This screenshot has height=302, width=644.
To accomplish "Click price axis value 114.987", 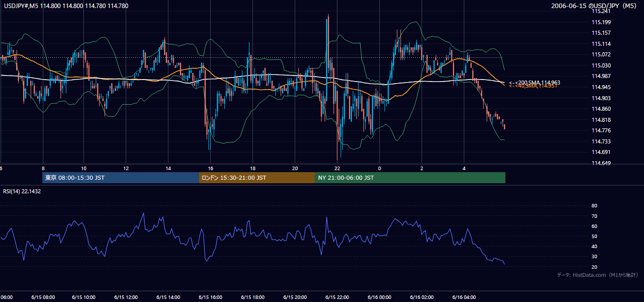I will point(601,76).
